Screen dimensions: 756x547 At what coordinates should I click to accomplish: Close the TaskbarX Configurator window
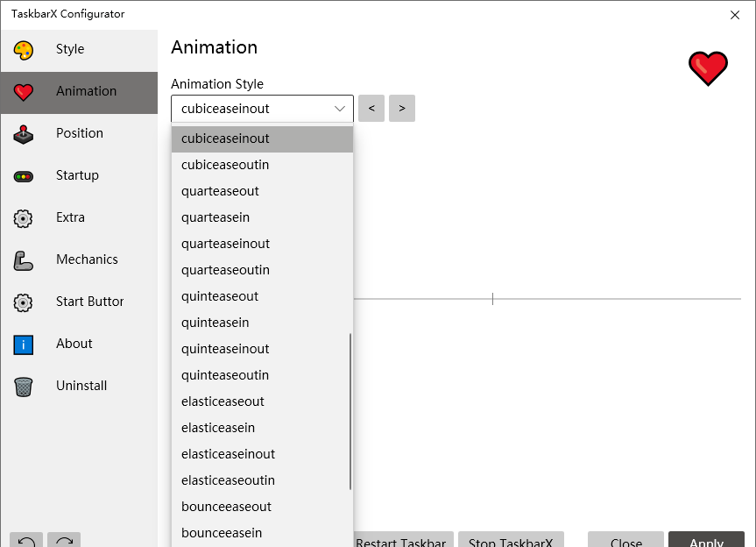coord(735,15)
